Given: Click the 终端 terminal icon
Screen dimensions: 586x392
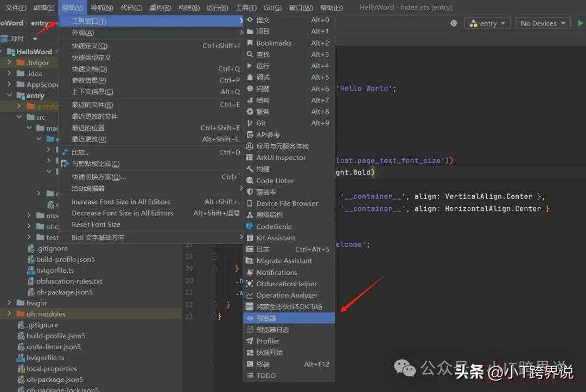Looking at the screenshot, I should (250, 364).
